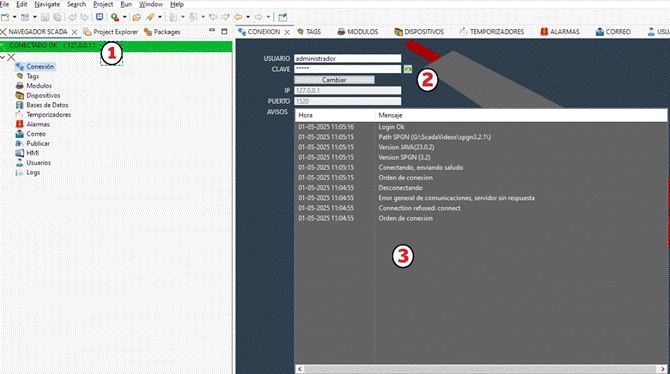670x374 pixels.
Task: Switch to the ALARMAS editor tab
Action: [x=560, y=32]
